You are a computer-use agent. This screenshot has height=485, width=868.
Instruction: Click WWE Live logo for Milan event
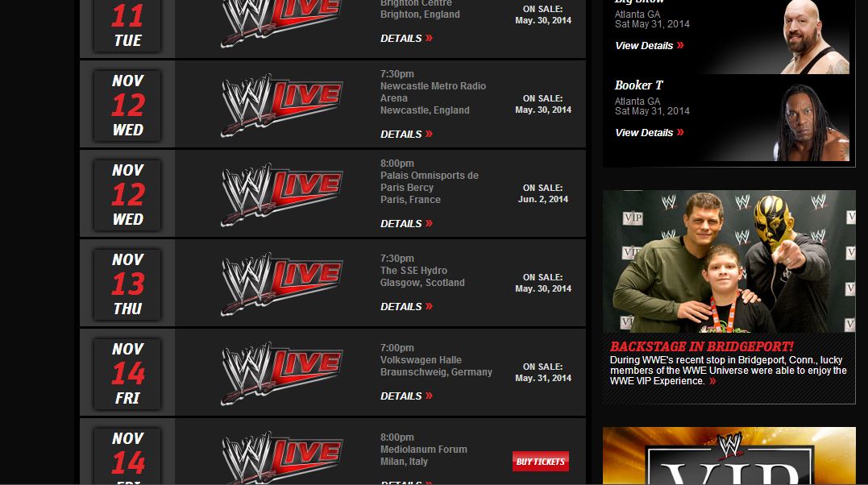coord(282,458)
